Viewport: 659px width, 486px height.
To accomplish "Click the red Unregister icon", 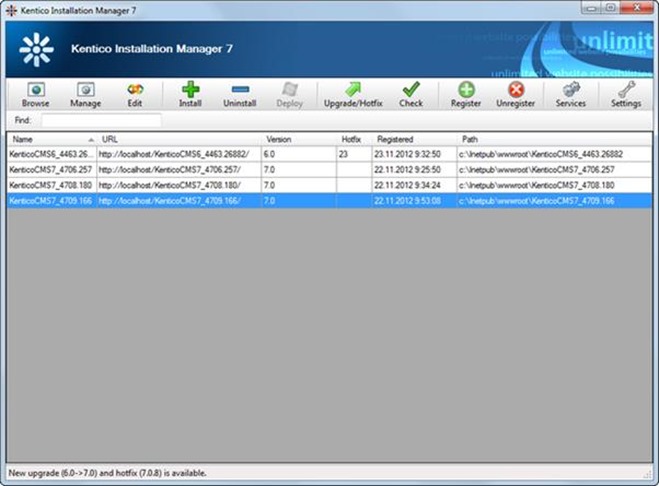I will (x=516, y=90).
